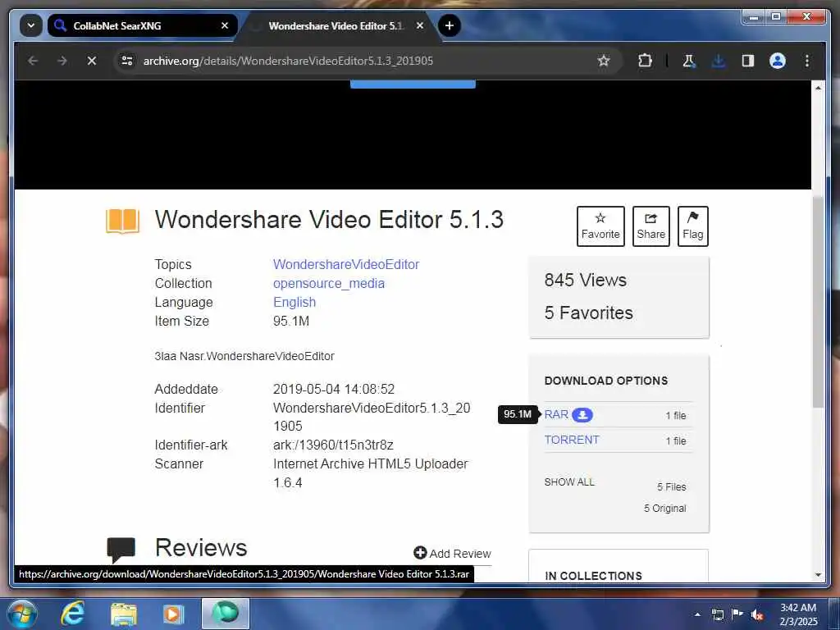840x630 pixels.
Task: Select the 5 Favorites text
Action: coord(588,313)
